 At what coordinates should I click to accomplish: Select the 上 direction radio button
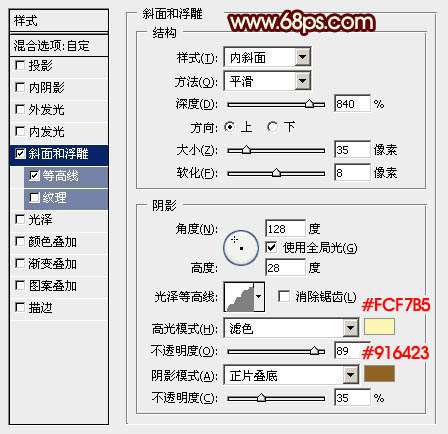point(229,127)
